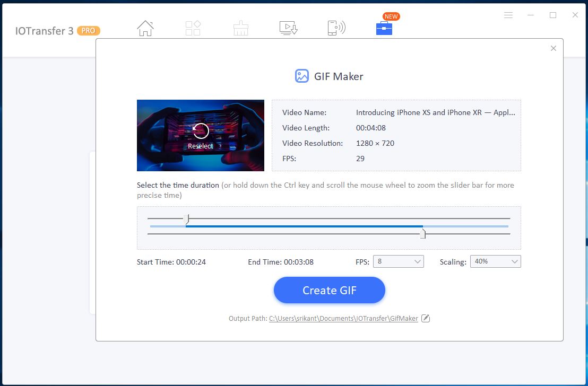Click the blue selected range bar
Screen dimensions: 588x386
tap(304, 226)
